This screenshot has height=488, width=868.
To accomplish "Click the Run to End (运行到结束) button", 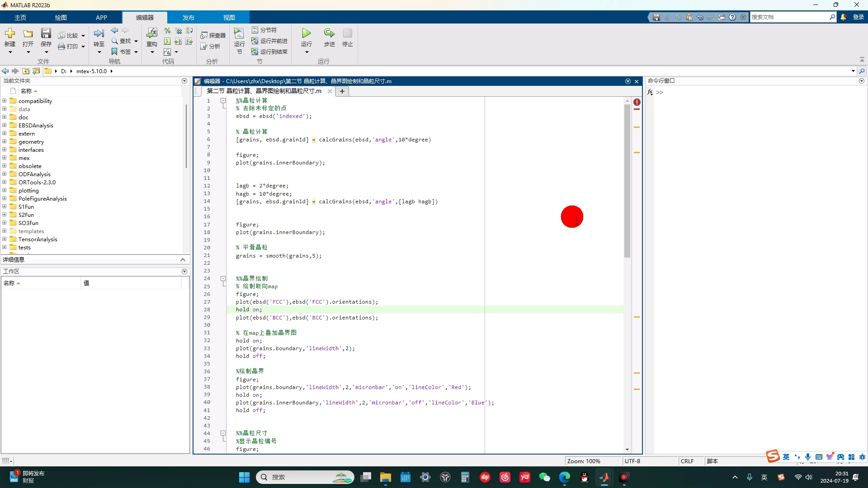I will (269, 52).
